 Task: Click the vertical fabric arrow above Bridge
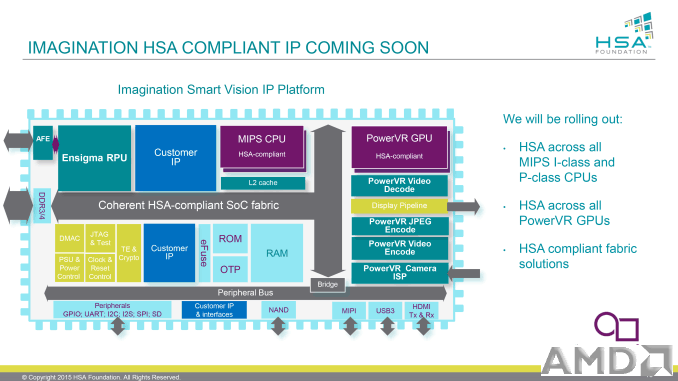(328, 201)
